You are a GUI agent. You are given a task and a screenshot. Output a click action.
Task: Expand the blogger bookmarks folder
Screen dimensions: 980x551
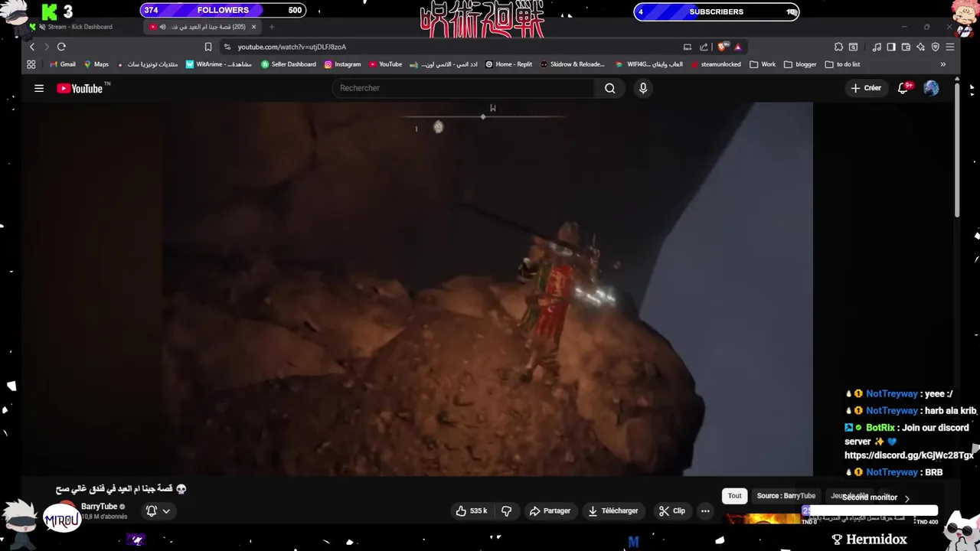point(801,64)
